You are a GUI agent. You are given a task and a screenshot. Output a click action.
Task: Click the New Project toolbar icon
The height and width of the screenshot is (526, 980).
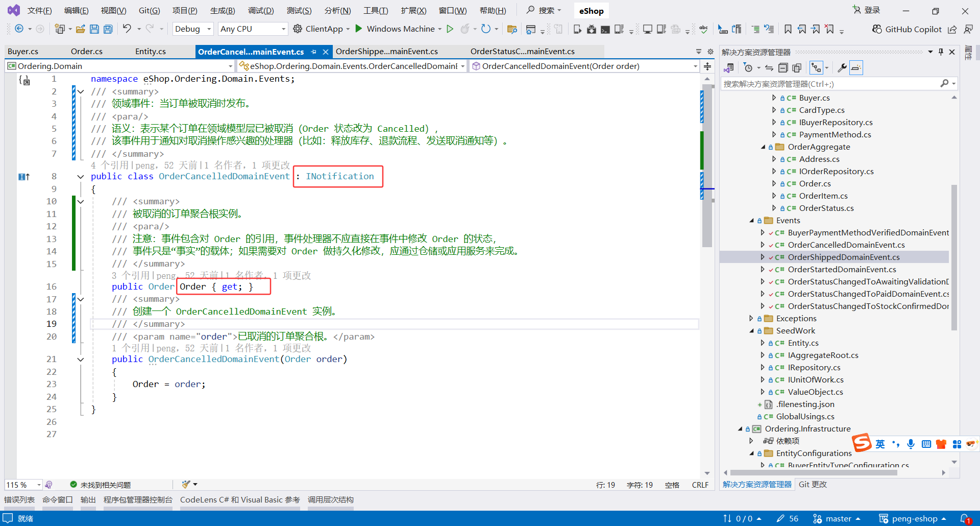[x=60, y=29]
